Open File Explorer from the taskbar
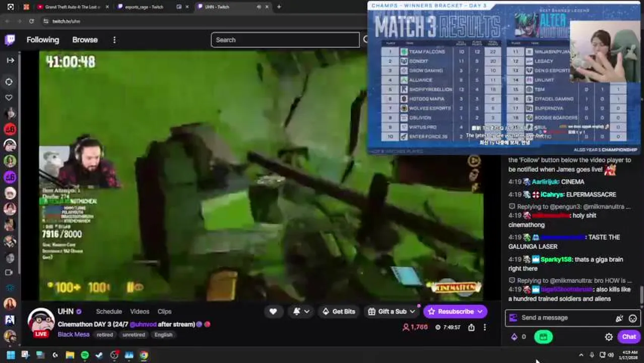This screenshot has height=363, width=644. point(70,355)
